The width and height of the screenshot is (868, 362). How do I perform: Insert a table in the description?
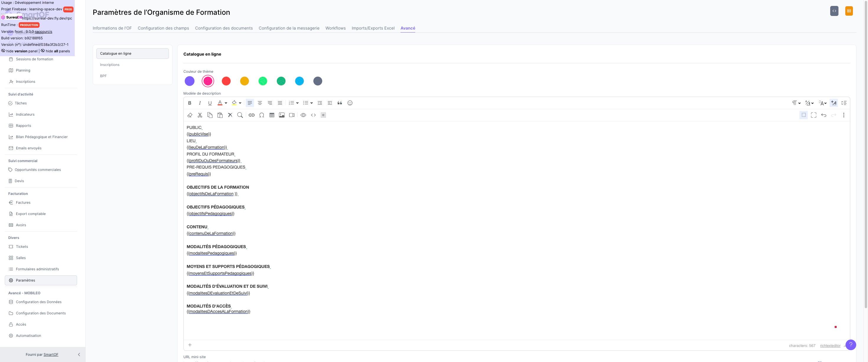coord(272,115)
